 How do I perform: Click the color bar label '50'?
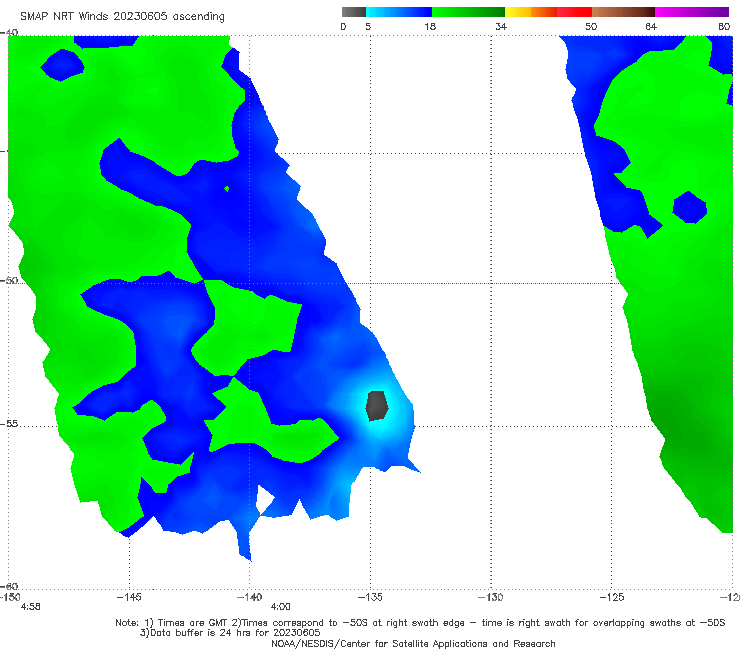tap(591, 27)
